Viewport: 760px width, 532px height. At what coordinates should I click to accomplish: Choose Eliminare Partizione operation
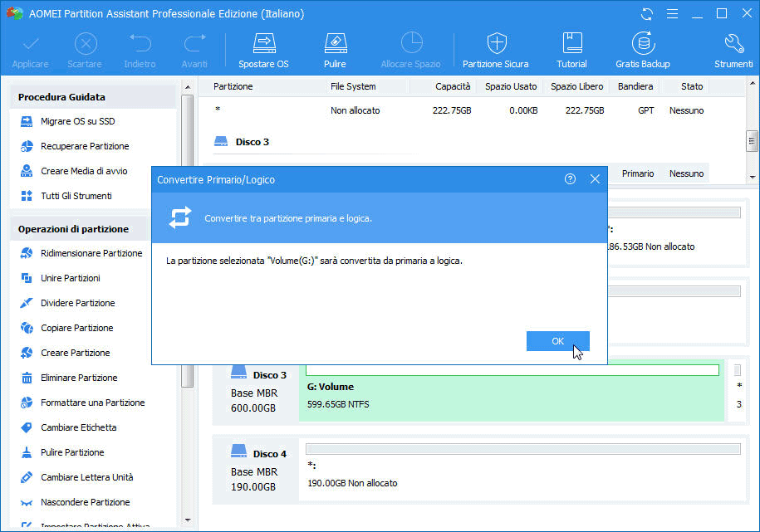tap(69, 378)
